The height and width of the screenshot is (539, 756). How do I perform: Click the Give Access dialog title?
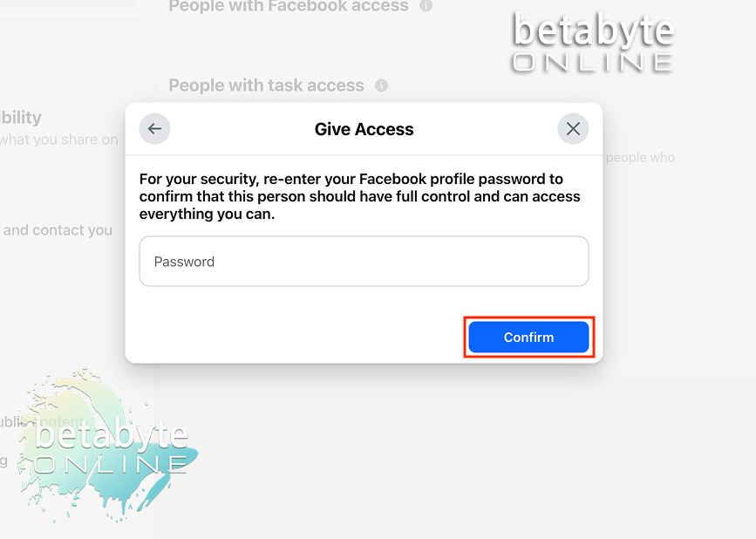[x=364, y=129]
